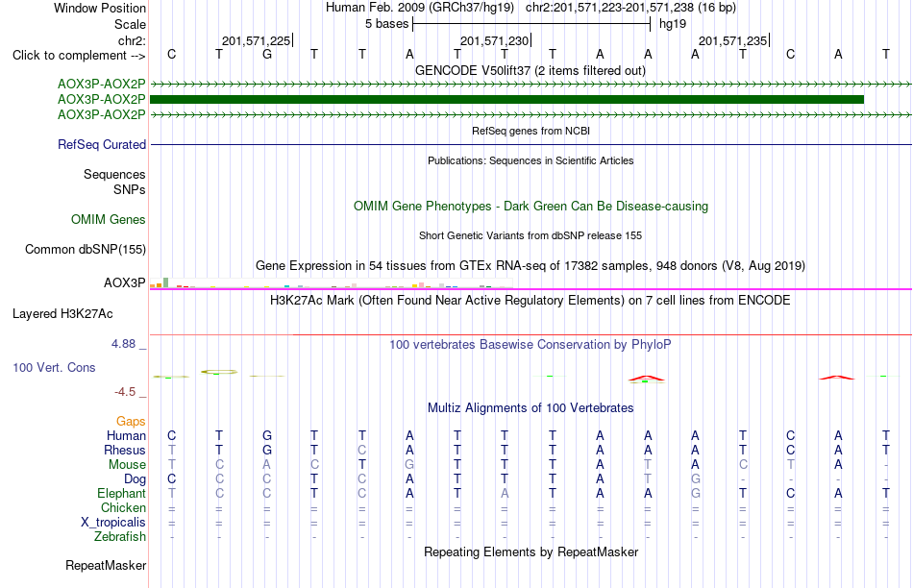The width and height of the screenshot is (913, 588).
Task: Open 'Publications: Sequences in Scientific Articles' title
Action: (531, 160)
